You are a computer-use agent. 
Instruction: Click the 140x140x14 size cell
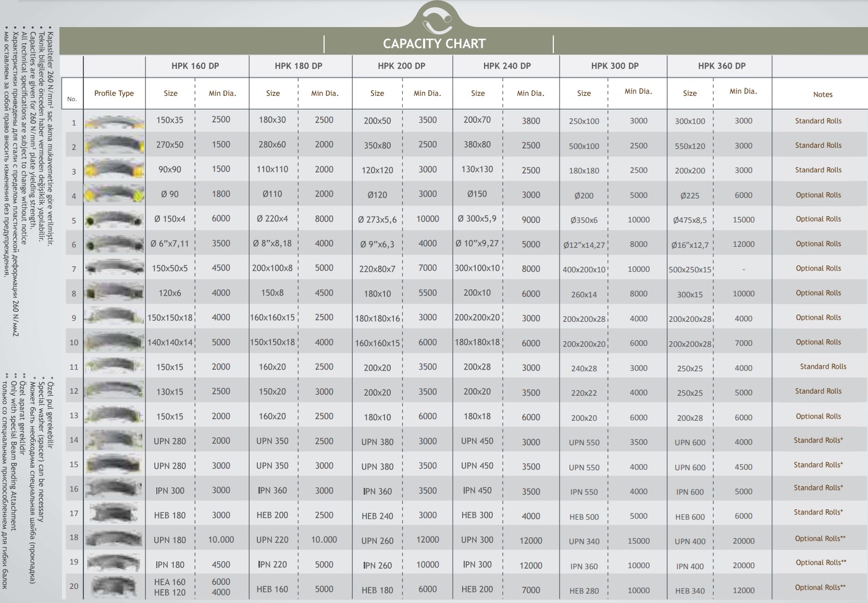coord(170,343)
